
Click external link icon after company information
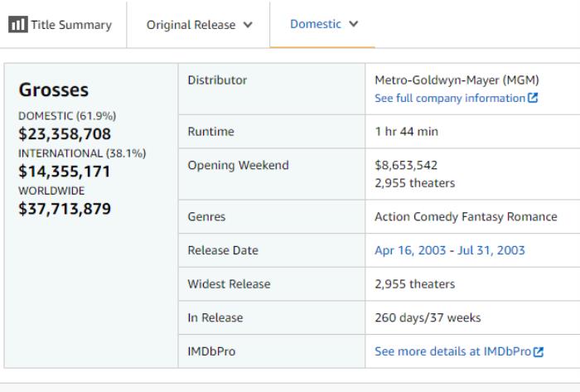(533, 99)
